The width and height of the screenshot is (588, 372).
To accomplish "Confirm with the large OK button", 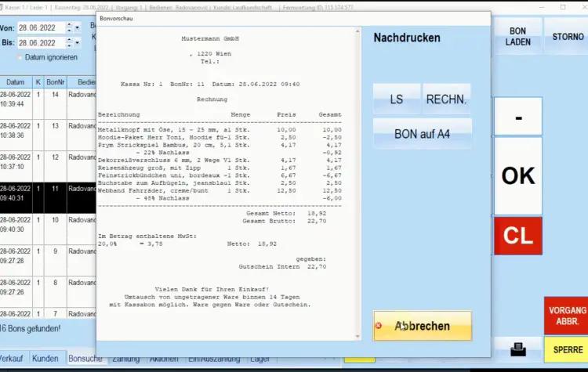I will 518,175.
